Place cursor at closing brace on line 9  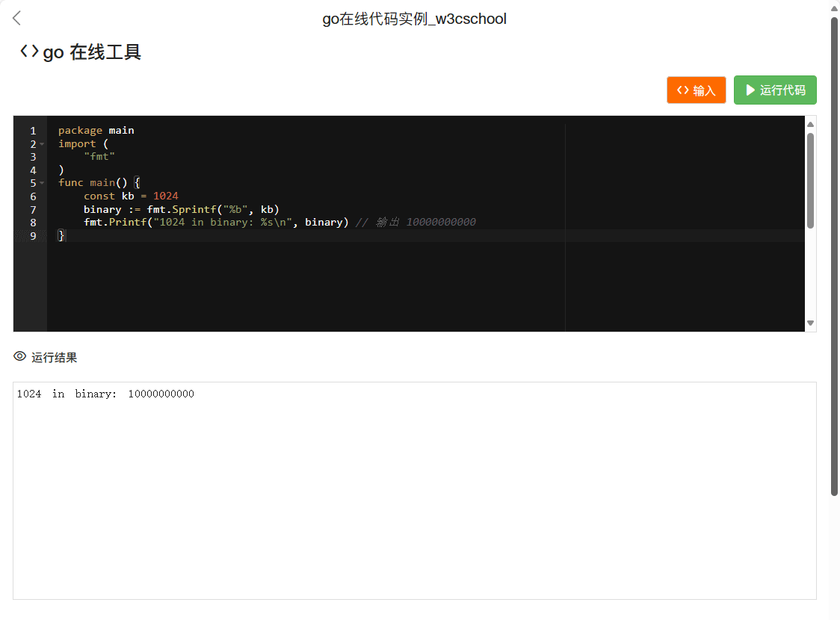coord(61,236)
